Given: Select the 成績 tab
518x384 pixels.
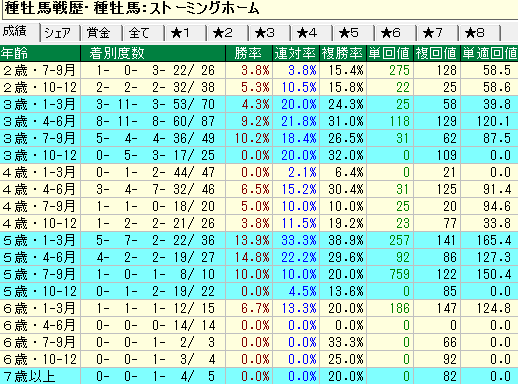Looking at the screenshot, I should pos(19,32).
